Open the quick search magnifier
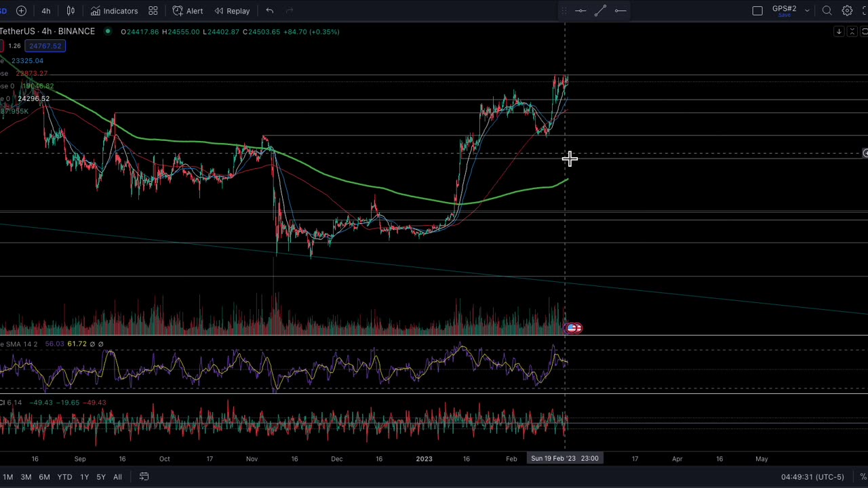Image resolution: width=868 pixels, height=488 pixels. click(x=827, y=11)
